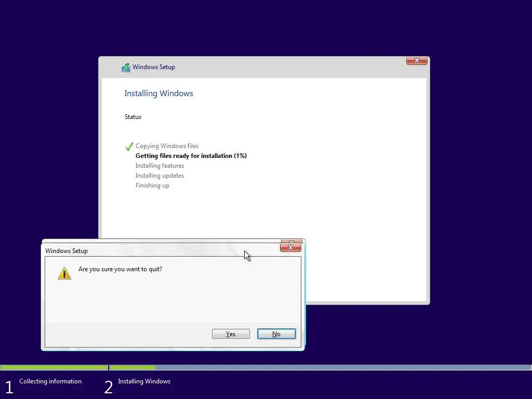This screenshot has width=532, height=399.
Task: Click the 'Collecting information' stage label
Action: pos(50,381)
